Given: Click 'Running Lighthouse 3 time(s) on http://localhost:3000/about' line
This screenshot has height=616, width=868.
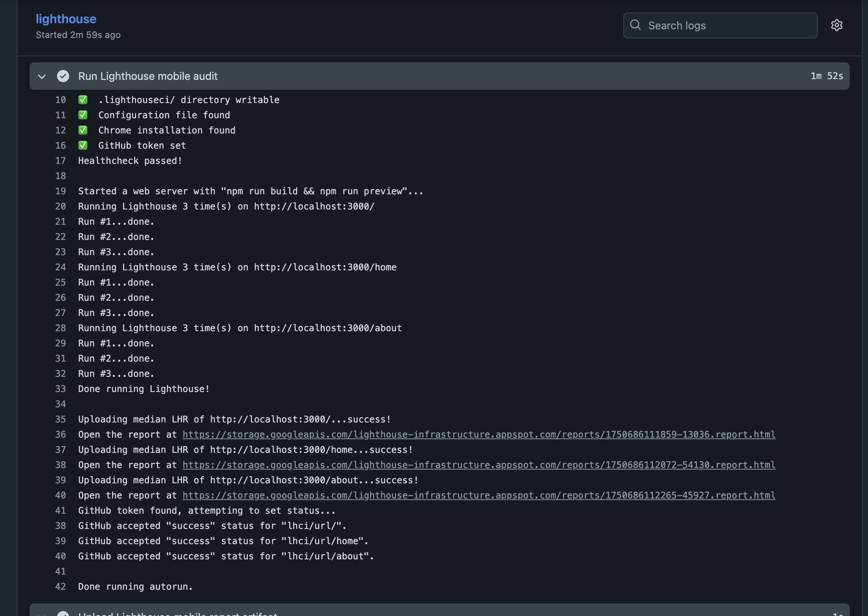Looking at the screenshot, I should coord(240,328).
